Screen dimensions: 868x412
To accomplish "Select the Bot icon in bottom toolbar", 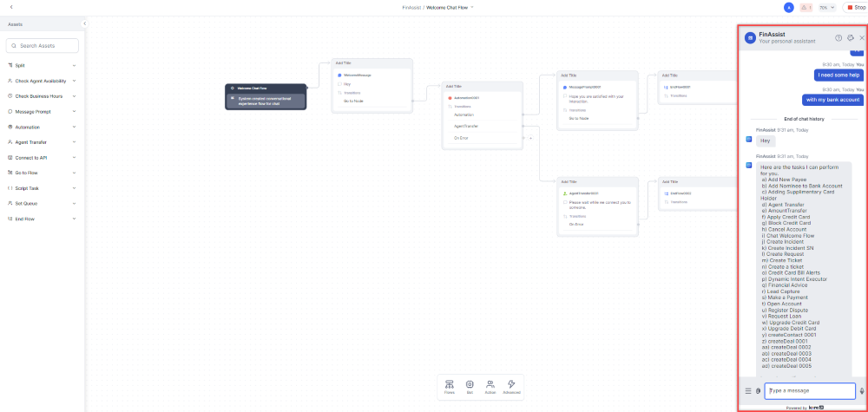I will pyautogui.click(x=470, y=386).
